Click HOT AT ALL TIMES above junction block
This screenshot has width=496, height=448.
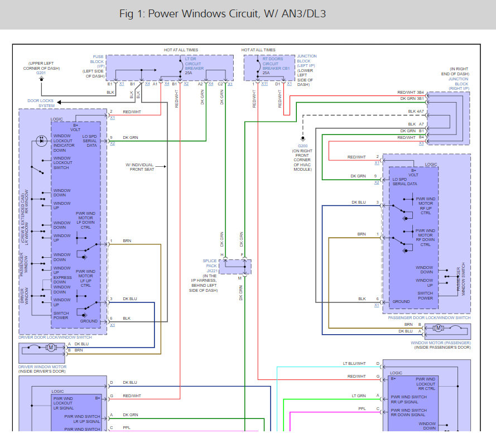(x=258, y=50)
